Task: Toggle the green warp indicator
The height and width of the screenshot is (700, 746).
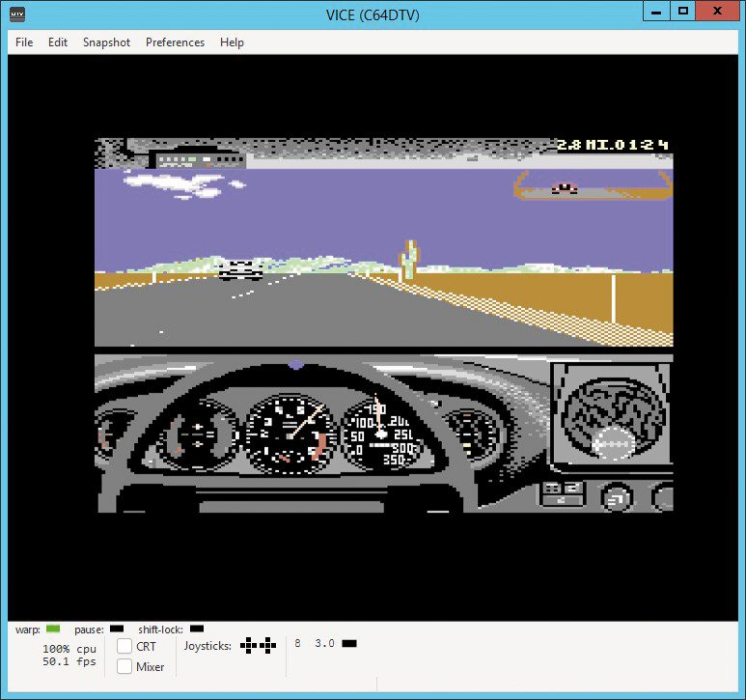Action: 53,629
